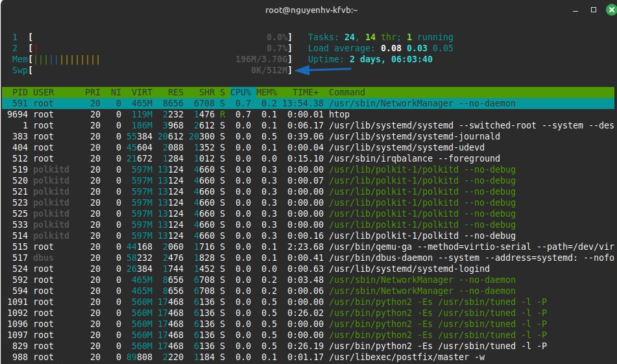Viewport: 617px width, 364px height.
Task: Select the systemd-journald process row
Action: pos(308,136)
